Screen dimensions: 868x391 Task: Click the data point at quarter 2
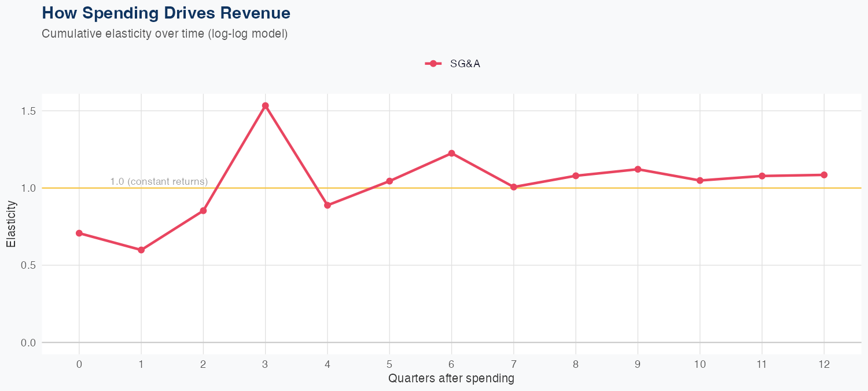[x=204, y=211]
